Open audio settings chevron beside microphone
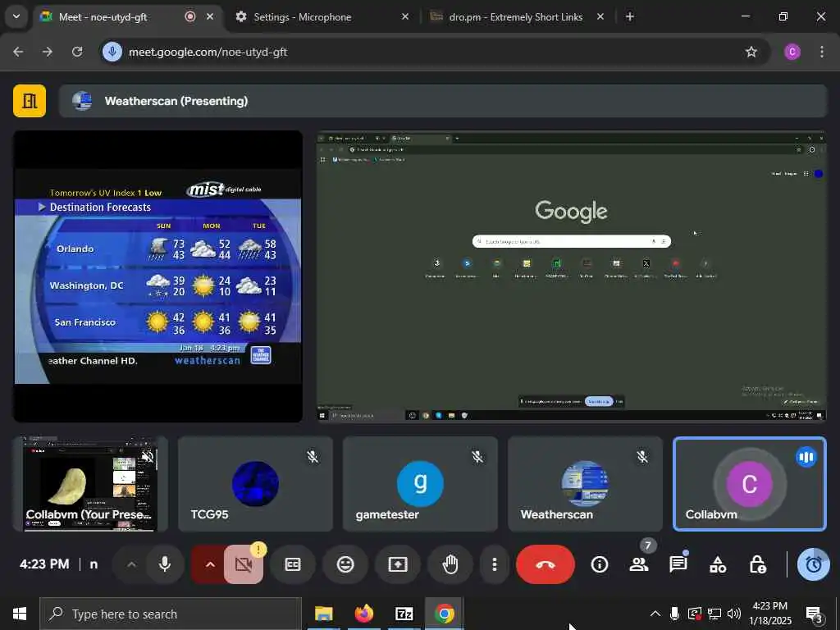The width and height of the screenshot is (840, 630). (131, 564)
